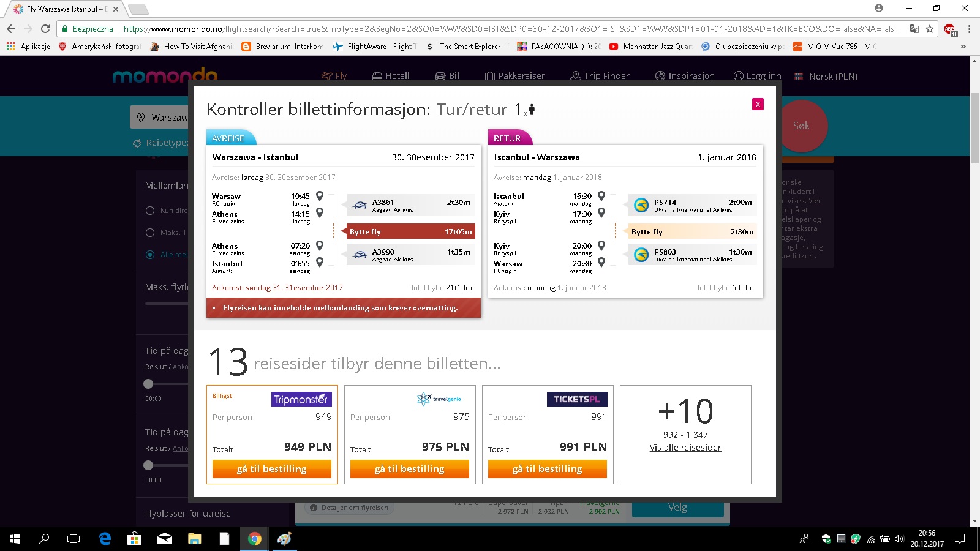Click the Ukraine International icon for flight PS714
This screenshot has width=980, height=551.
coord(641,205)
